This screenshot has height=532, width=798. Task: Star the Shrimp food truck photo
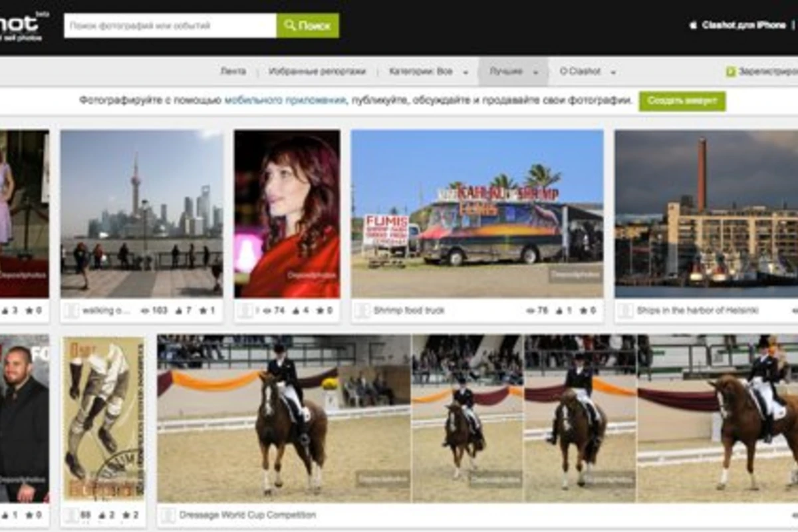(584, 311)
